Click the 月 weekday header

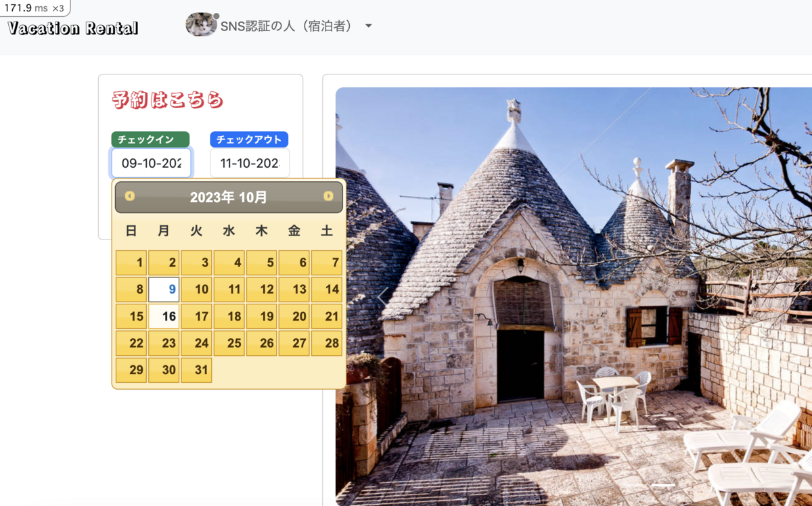pyautogui.click(x=164, y=231)
